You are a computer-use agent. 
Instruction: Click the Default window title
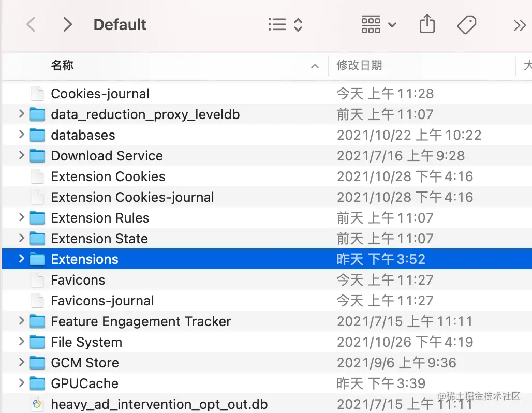(120, 25)
